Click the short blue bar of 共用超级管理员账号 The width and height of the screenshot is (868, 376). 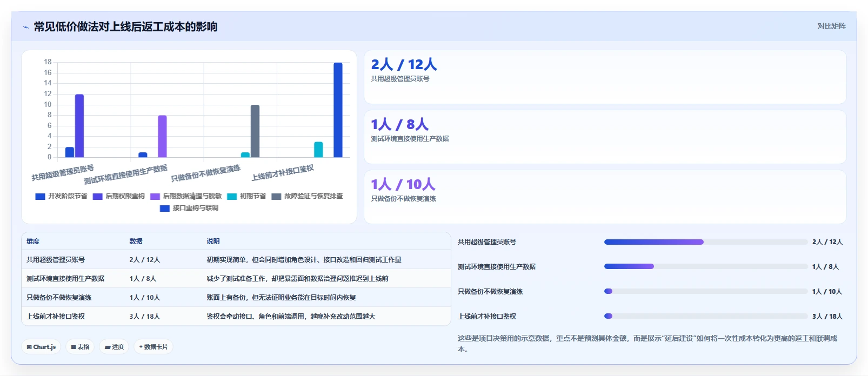70,152
